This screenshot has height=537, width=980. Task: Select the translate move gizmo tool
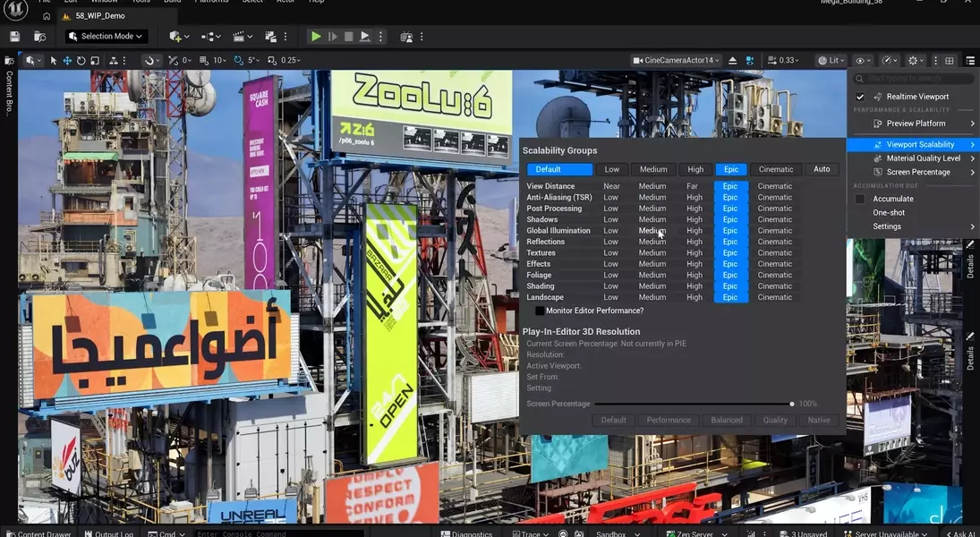pos(67,61)
